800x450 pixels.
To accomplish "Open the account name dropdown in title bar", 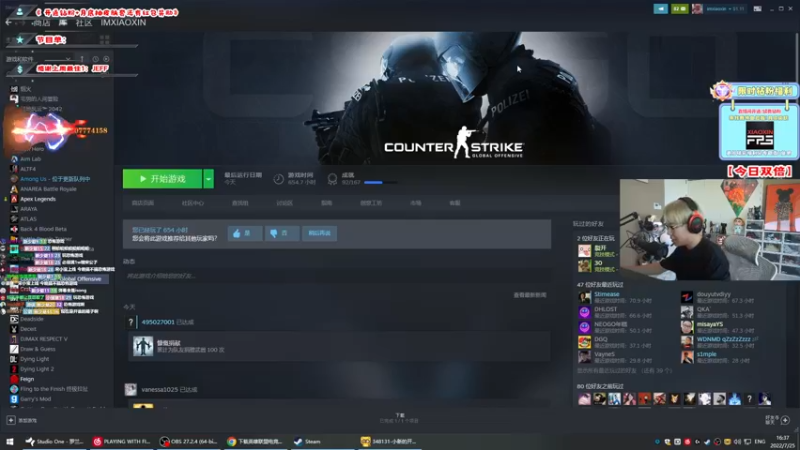I will [x=726, y=9].
